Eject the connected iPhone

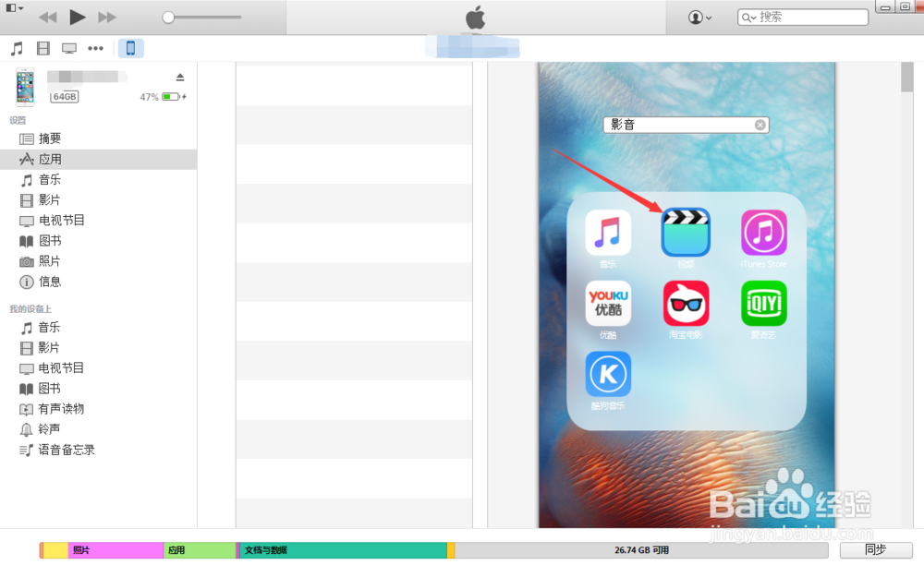coord(180,78)
